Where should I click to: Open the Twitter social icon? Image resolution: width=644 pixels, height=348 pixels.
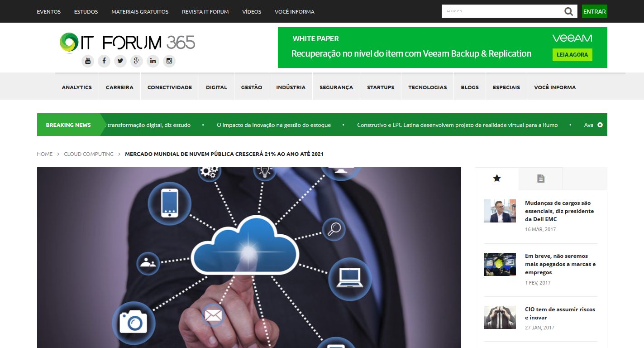point(120,61)
